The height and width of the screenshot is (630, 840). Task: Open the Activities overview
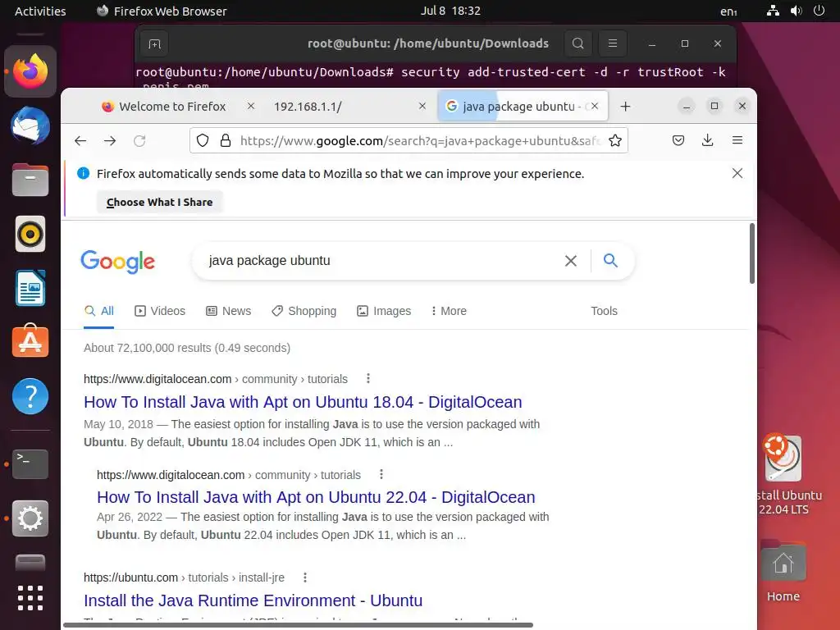point(40,11)
